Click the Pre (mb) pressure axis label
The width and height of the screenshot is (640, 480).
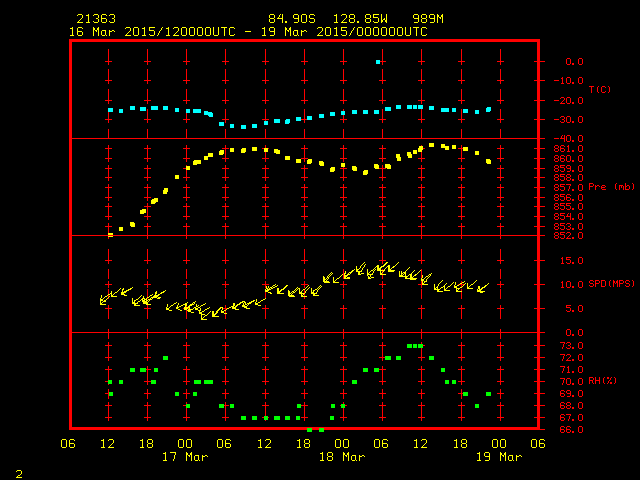click(611, 187)
